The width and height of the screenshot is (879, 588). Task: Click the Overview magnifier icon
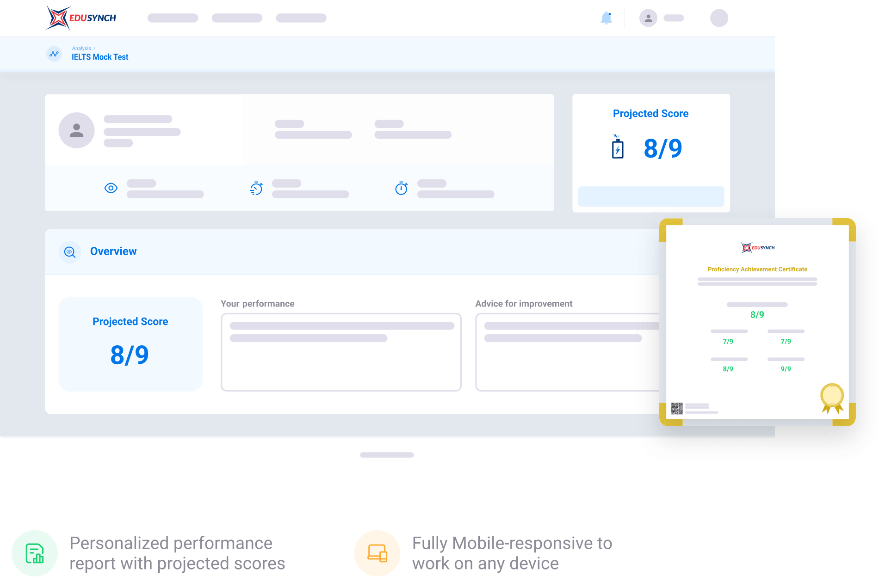[x=70, y=252]
